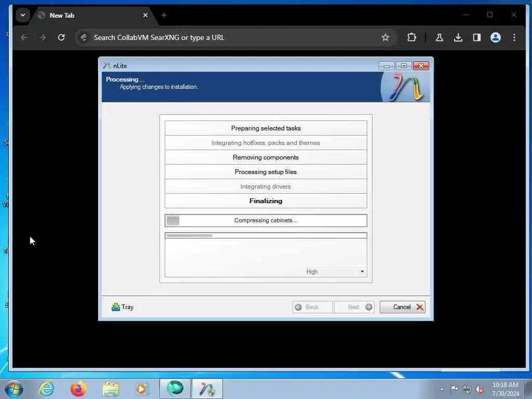The image size is (532, 399).
Task: Click the Cancel button in nLite
Action: pos(403,307)
